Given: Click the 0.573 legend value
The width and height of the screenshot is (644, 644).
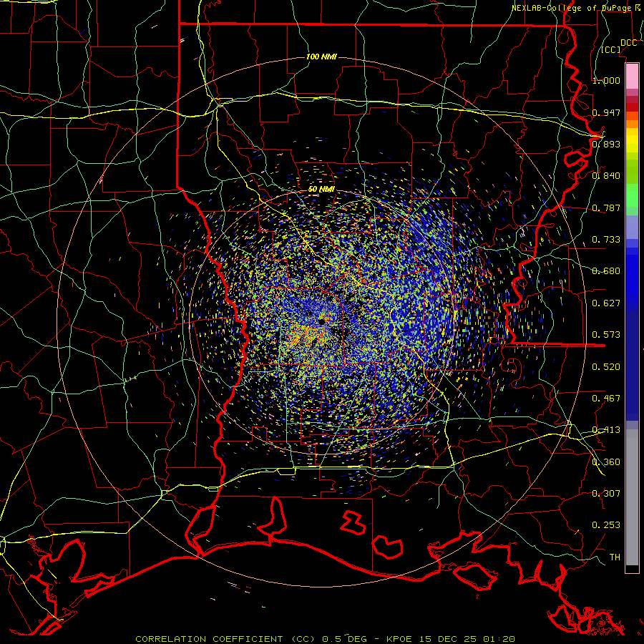Looking at the screenshot, I should click(x=606, y=335).
